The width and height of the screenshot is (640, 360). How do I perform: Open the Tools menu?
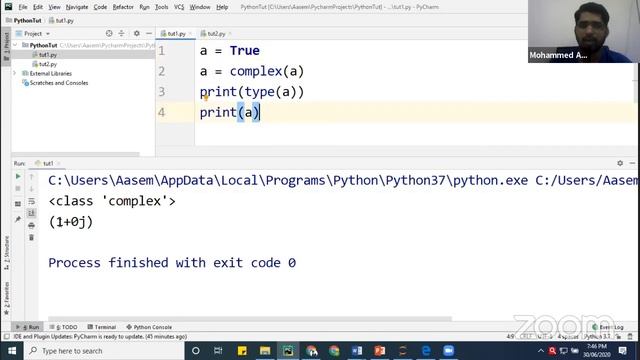pos(162,7)
